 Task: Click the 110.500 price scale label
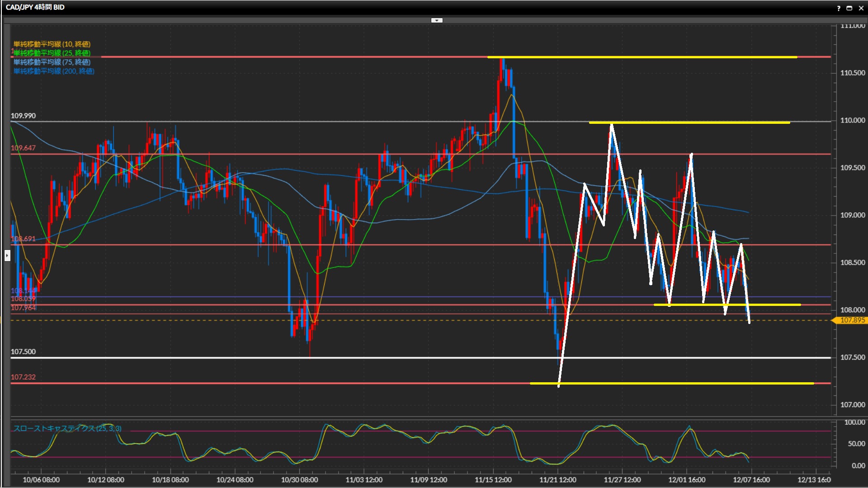point(852,73)
